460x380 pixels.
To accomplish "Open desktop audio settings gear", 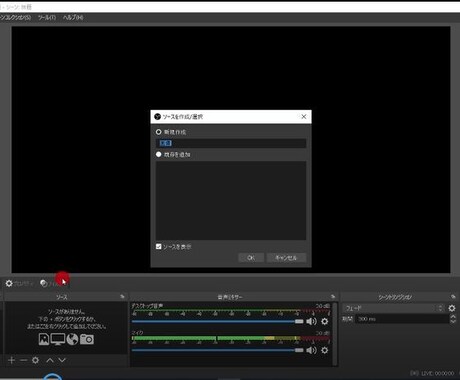I will pos(324,321).
